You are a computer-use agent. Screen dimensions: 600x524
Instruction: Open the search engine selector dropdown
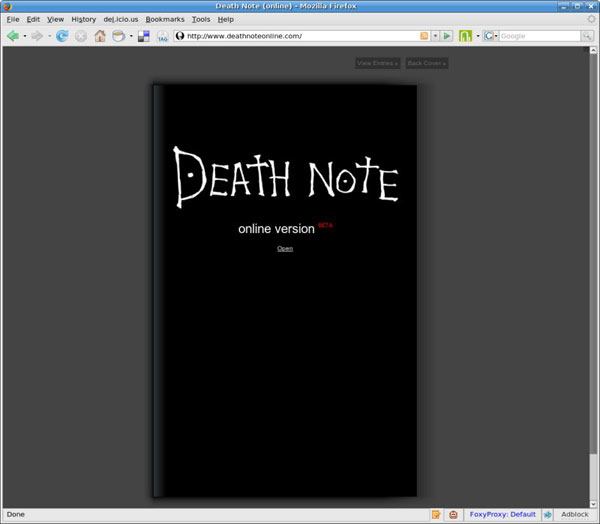click(x=492, y=36)
